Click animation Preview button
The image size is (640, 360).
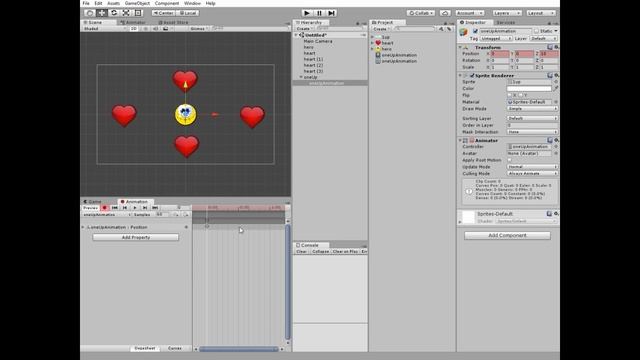[x=91, y=208]
